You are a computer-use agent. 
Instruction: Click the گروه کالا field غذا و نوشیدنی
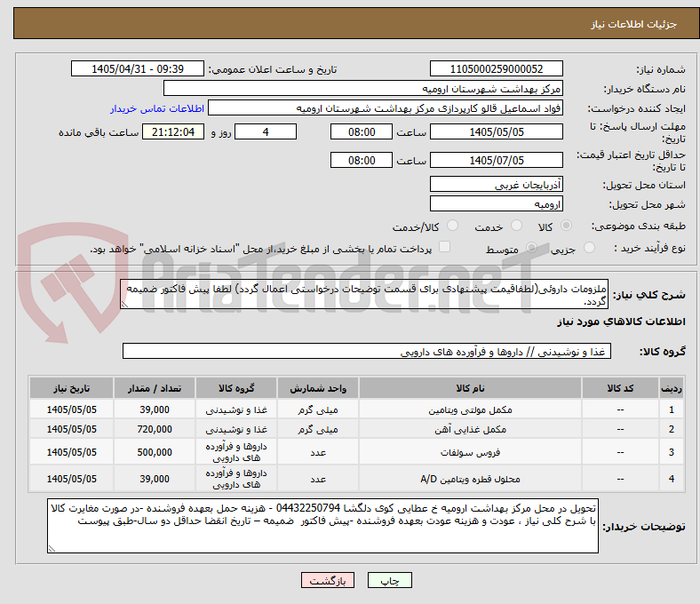coord(367,351)
